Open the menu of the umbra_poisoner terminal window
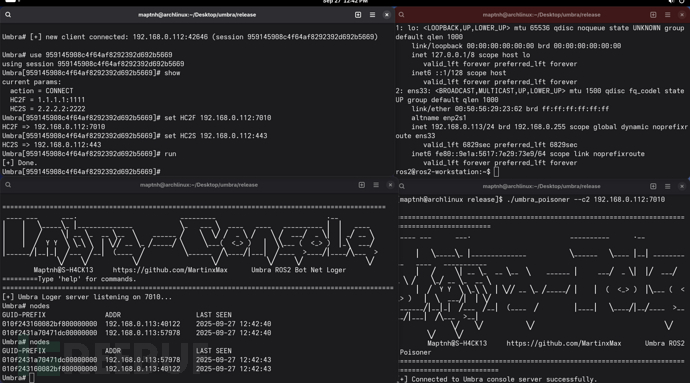This screenshot has height=383, width=690. (668, 186)
